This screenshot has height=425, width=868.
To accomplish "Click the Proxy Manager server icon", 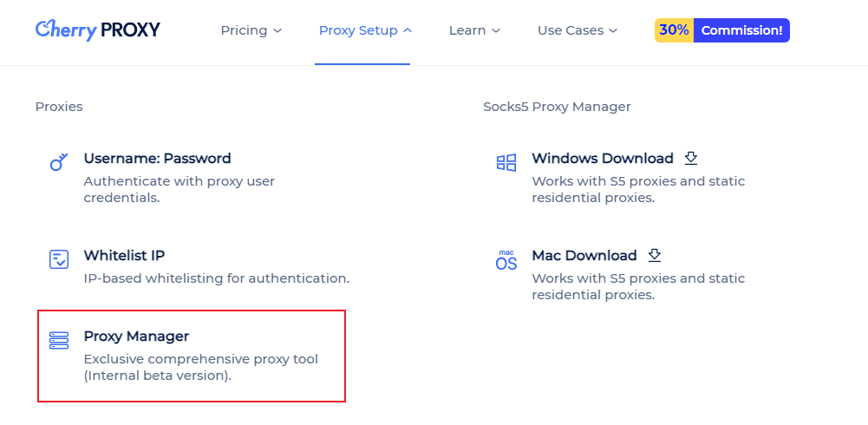I will pos(59,340).
